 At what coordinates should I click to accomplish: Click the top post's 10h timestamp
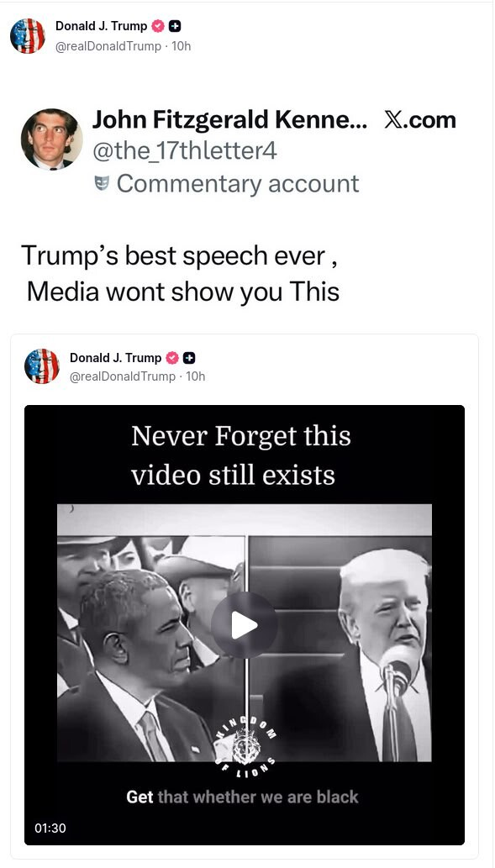(x=181, y=46)
